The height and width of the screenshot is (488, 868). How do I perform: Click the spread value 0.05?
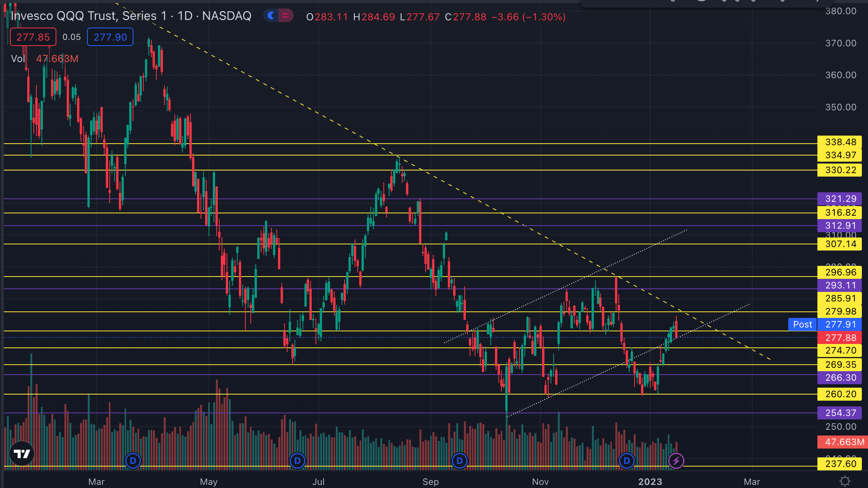click(x=72, y=37)
